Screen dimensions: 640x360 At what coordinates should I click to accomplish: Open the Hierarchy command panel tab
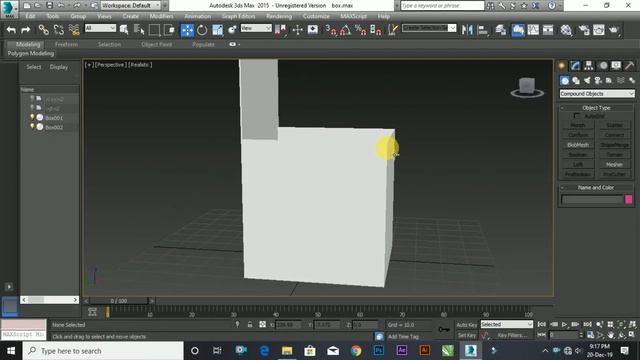(x=589, y=65)
